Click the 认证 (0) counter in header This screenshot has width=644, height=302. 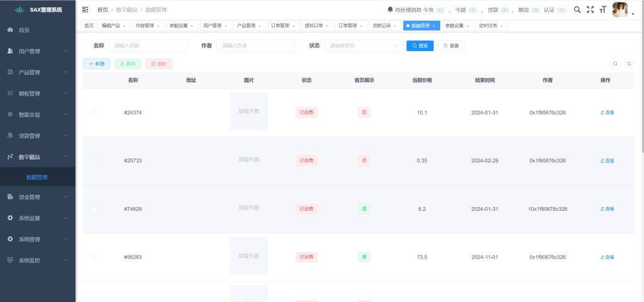coord(555,10)
